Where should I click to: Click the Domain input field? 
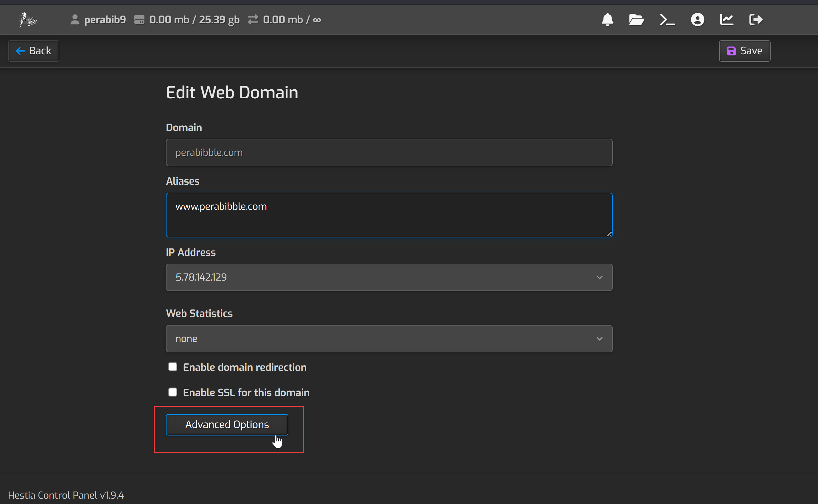(x=389, y=153)
